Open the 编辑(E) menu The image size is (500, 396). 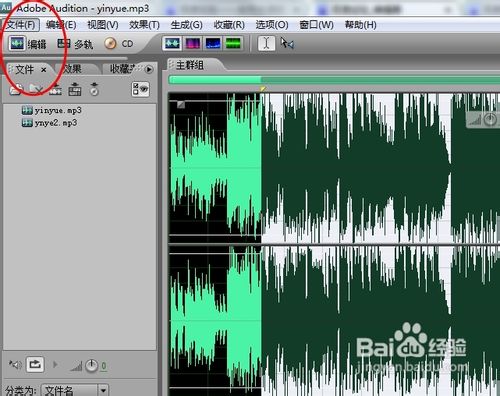61,25
